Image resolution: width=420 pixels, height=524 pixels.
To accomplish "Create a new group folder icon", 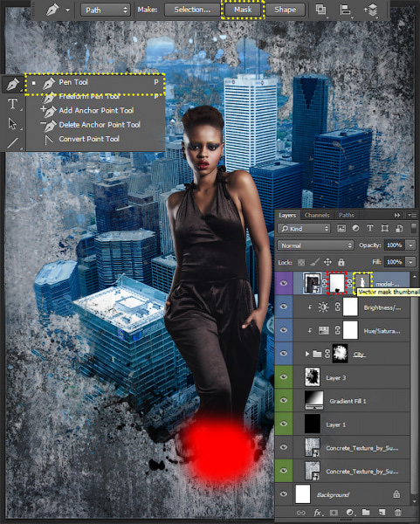I will point(366,513).
